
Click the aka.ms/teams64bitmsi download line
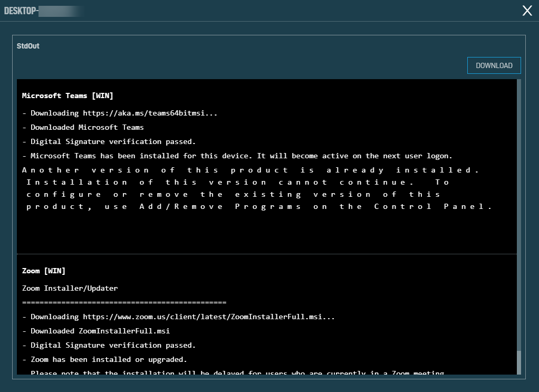click(120, 113)
